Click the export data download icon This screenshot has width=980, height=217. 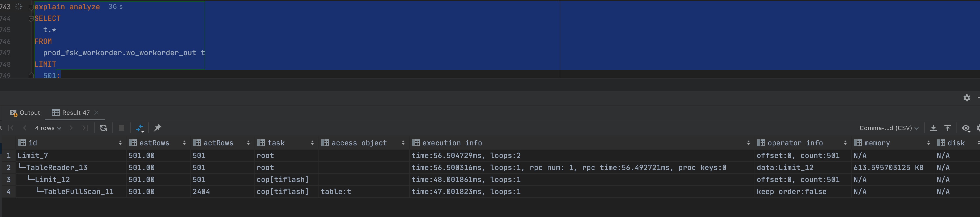tap(933, 128)
